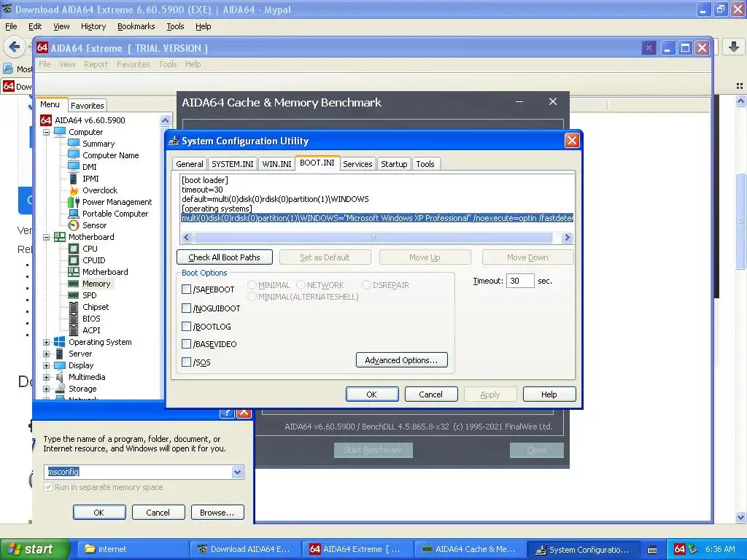Screen dimensions: 747x560
Task: Click Browse in the Run dialog
Action: 217,513
